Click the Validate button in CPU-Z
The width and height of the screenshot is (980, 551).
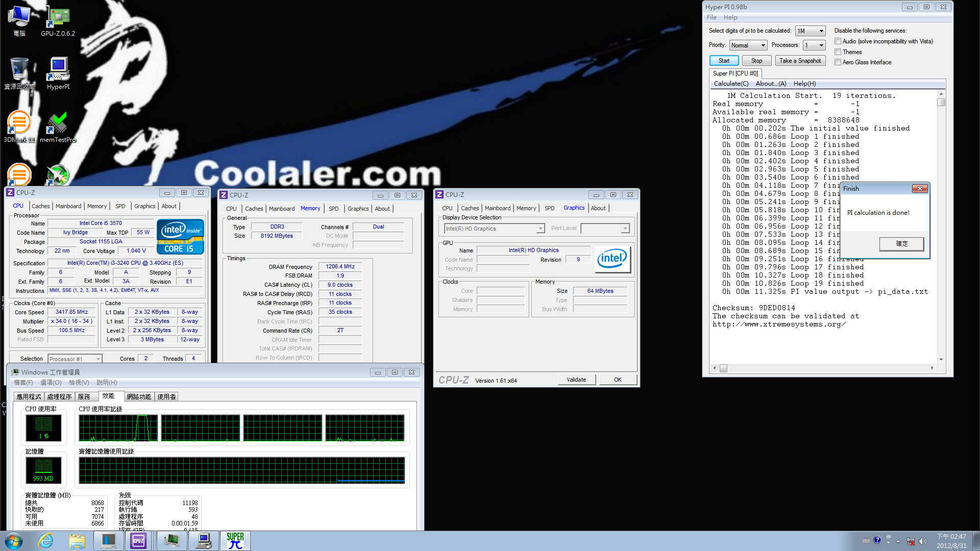576,380
